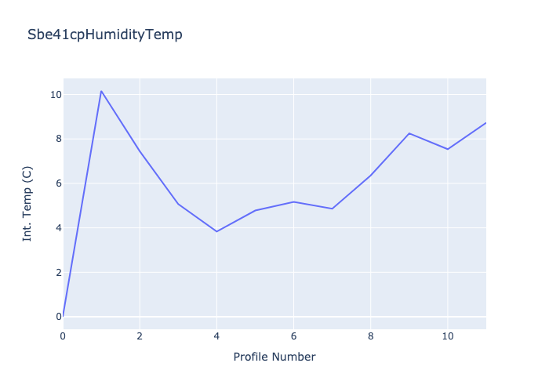Click the line point at profile 8
The width and height of the screenshot is (549, 392).
click(x=370, y=175)
